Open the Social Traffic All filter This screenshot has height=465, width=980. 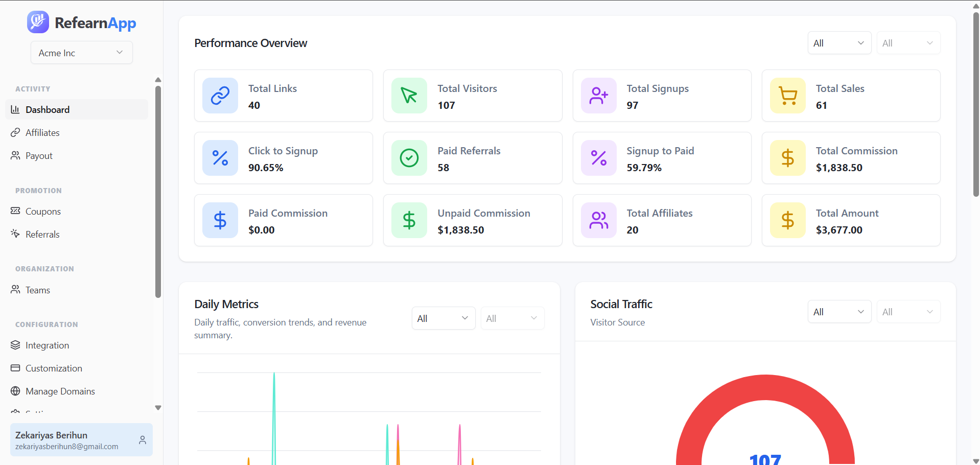(x=839, y=311)
